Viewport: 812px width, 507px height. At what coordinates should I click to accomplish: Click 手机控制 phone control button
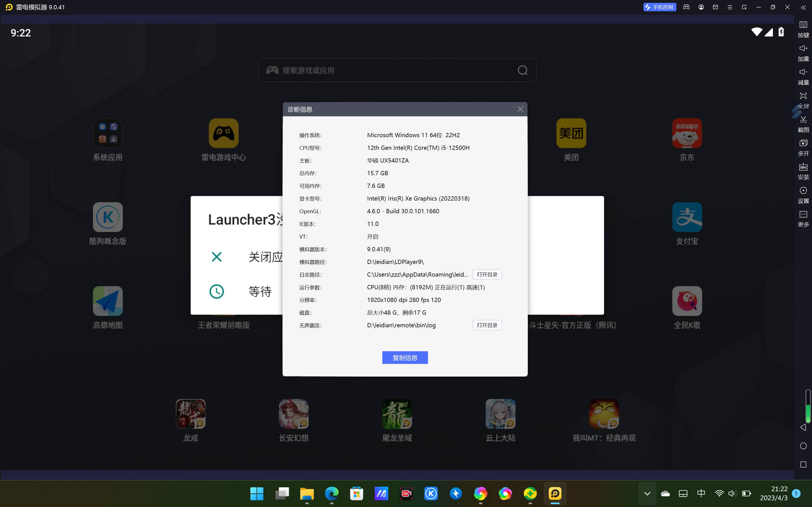pos(659,7)
